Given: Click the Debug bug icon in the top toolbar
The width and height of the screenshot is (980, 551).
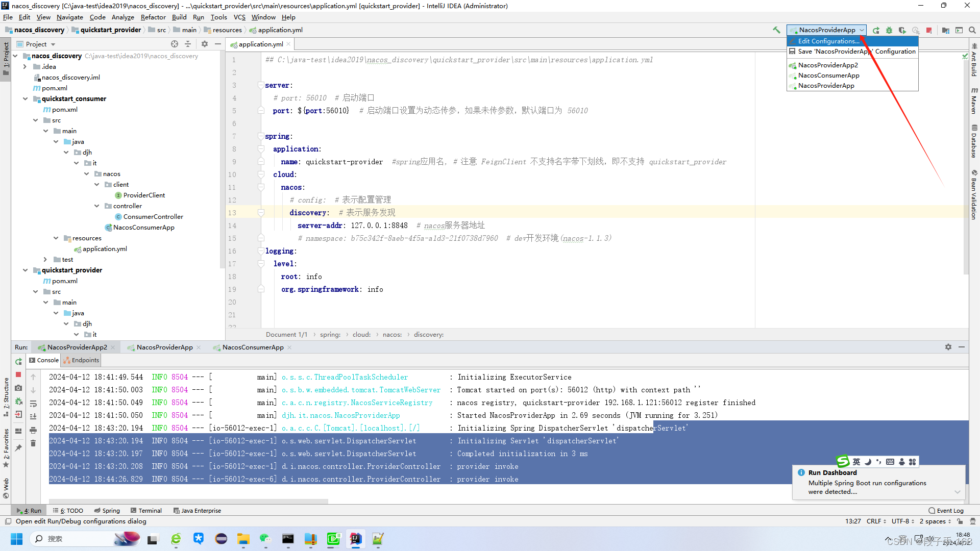Looking at the screenshot, I should 889,30.
